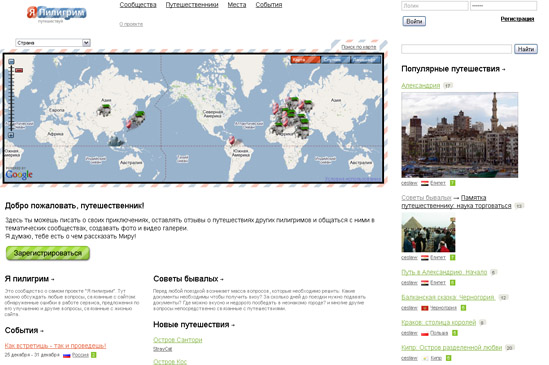Viewport: 549px width, 365px height.
Task: Open the Путешественники menu item
Action: [x=192, y=5]
